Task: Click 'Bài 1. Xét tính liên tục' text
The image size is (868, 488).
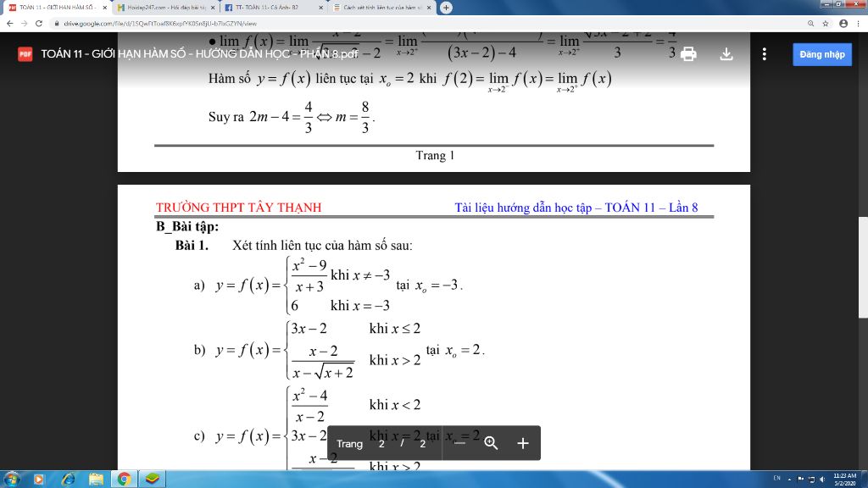Action: coord(294,245)
